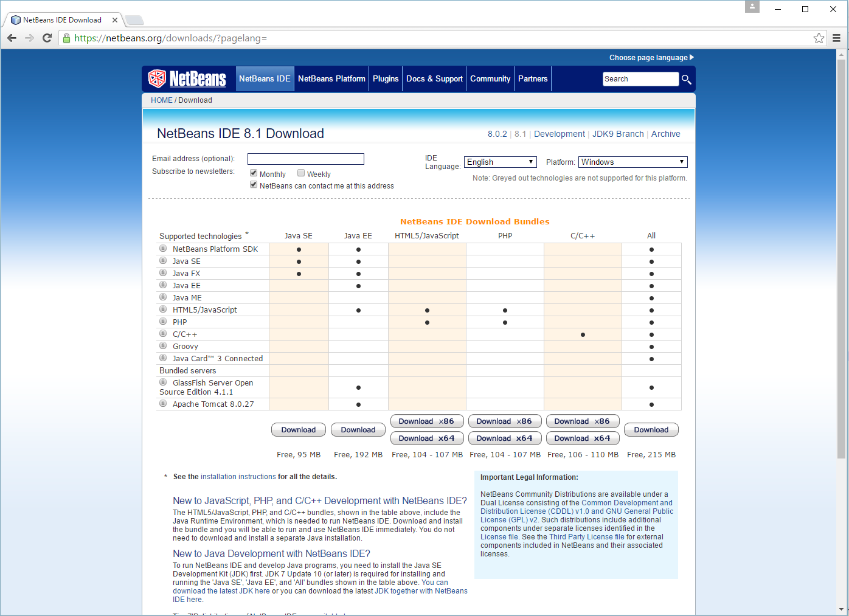Download the Java SE bundle
This screenshot has width=849, height=616.
(299, 430)
